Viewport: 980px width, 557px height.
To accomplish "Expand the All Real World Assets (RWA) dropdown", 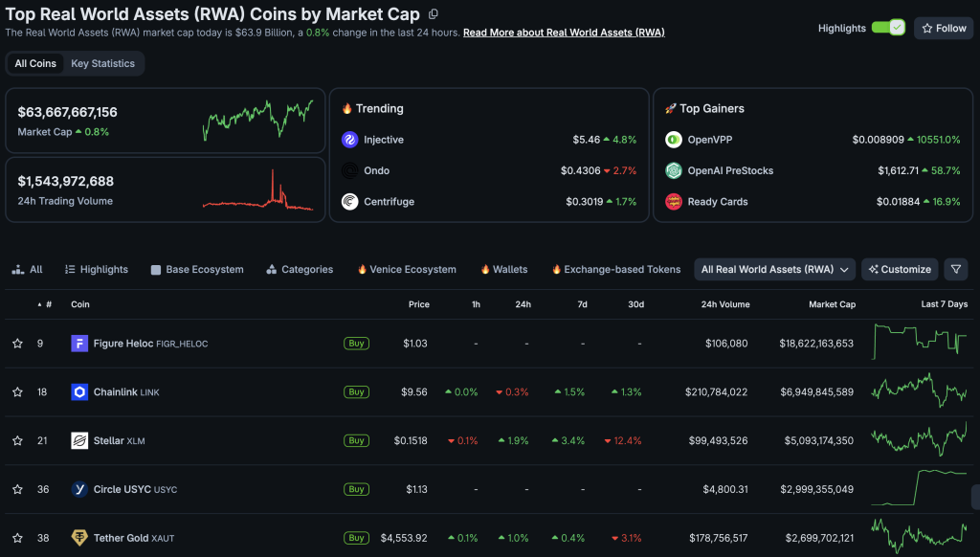I will [774, 270].
